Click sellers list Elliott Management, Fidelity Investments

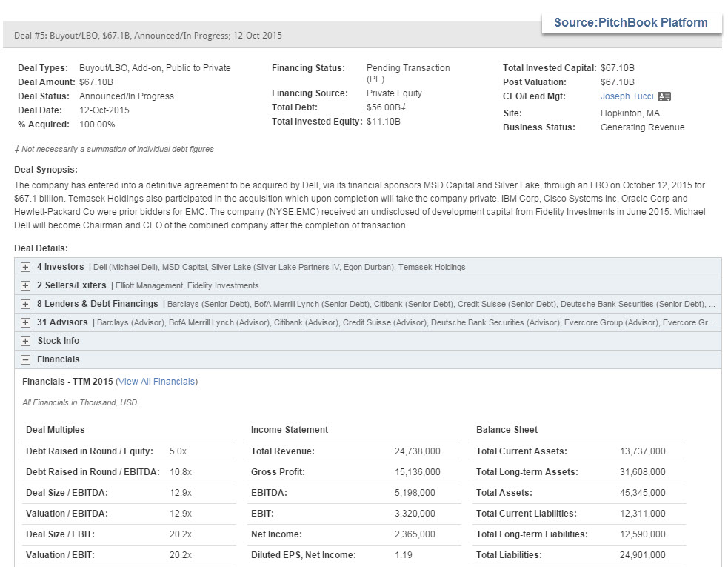pos(187,286)
